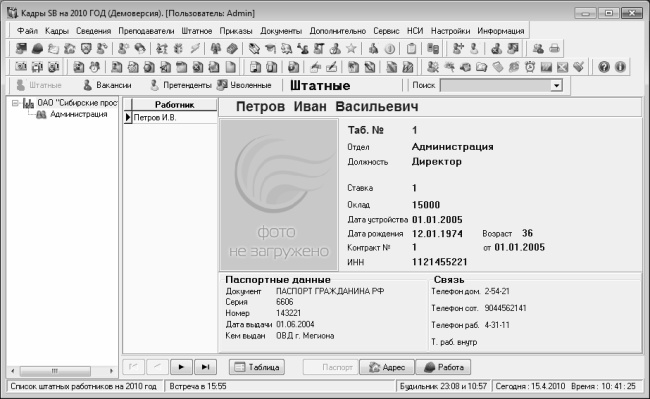Image resolution: width=650 pixels, height=399 pixels.
Task: Open the Поиск dropdown arrow
Action: (x=556, y=86)
